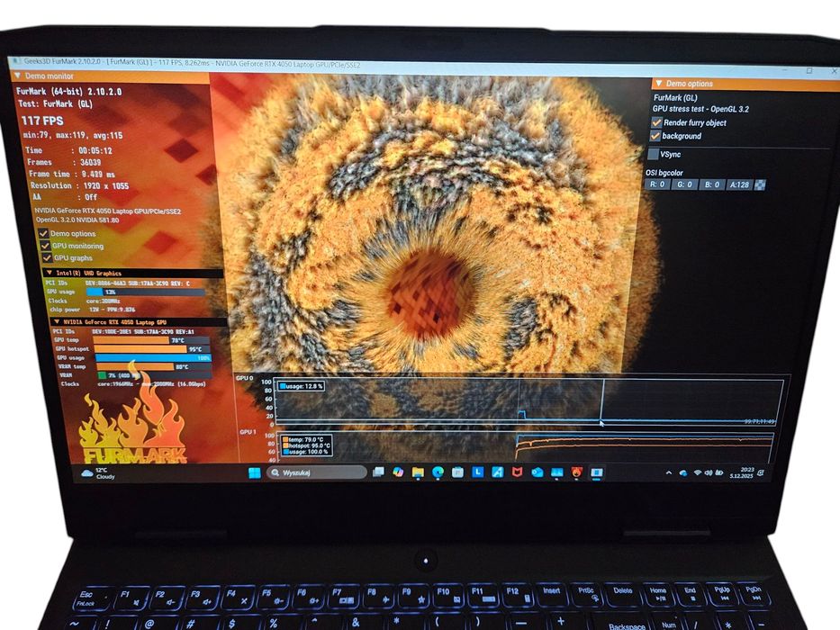
Task: Open Task View from the taskbar
Action: coord(378,472)
